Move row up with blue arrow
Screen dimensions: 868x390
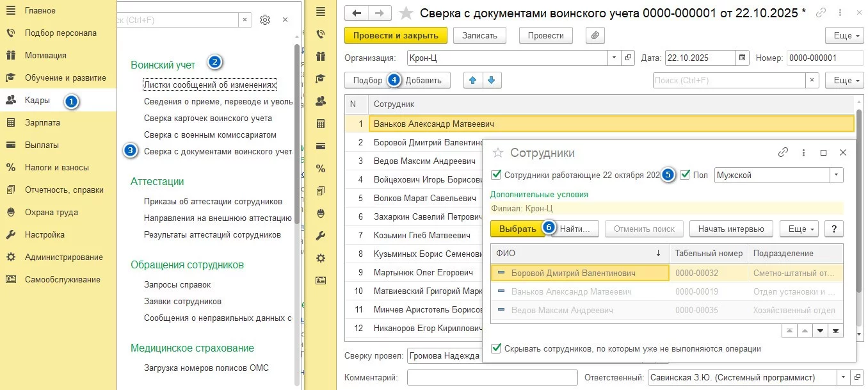click(473, 80)
